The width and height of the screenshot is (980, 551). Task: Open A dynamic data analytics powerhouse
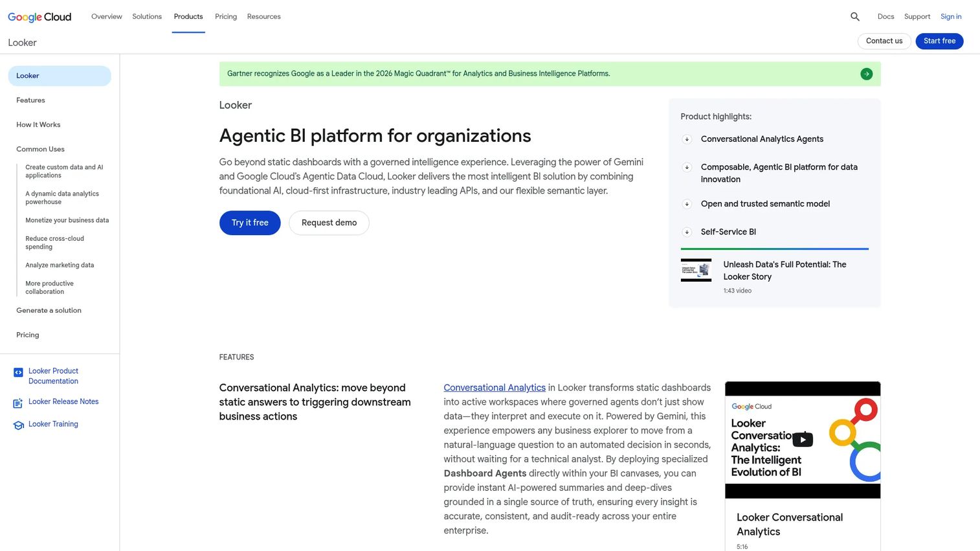tap(62, 198)
